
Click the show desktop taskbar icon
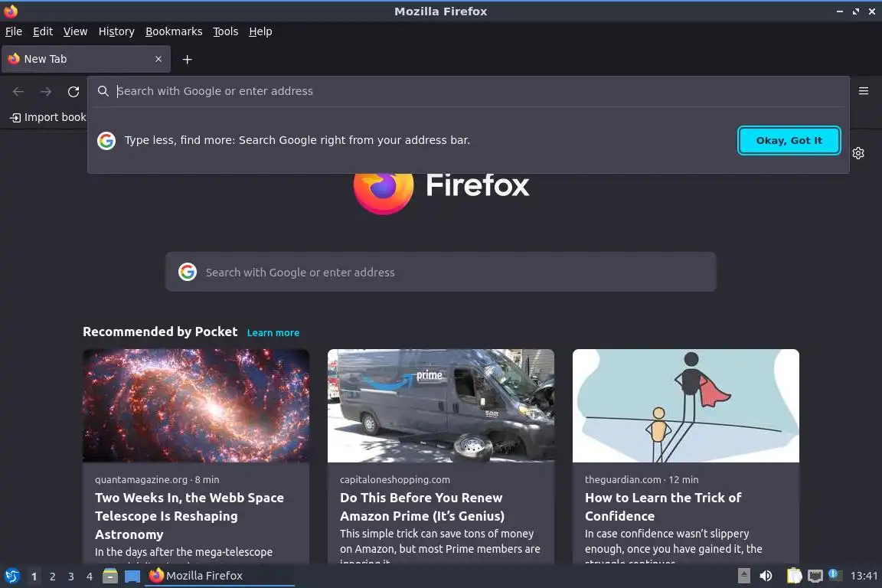tap(132, 576)
